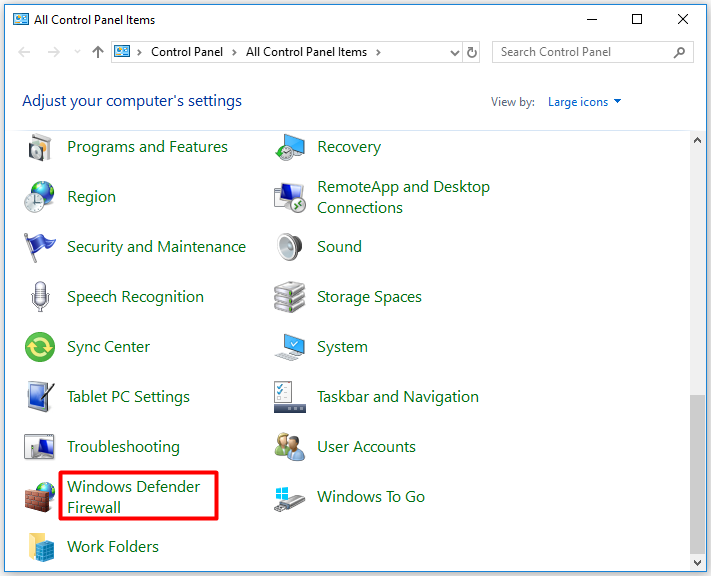Open RemoteApp and Desktop Connections link
The width and height of the screenshot is (711, 576).
[404, 197]
